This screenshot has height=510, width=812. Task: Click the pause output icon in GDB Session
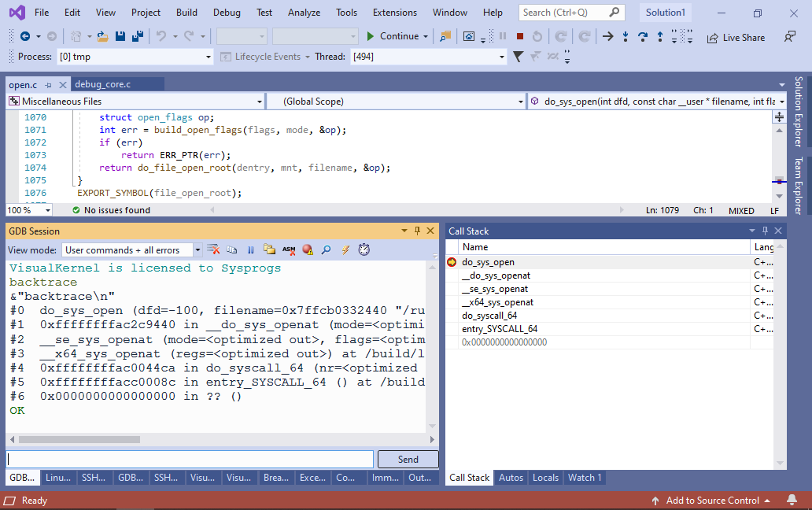[x=251, y=249]
